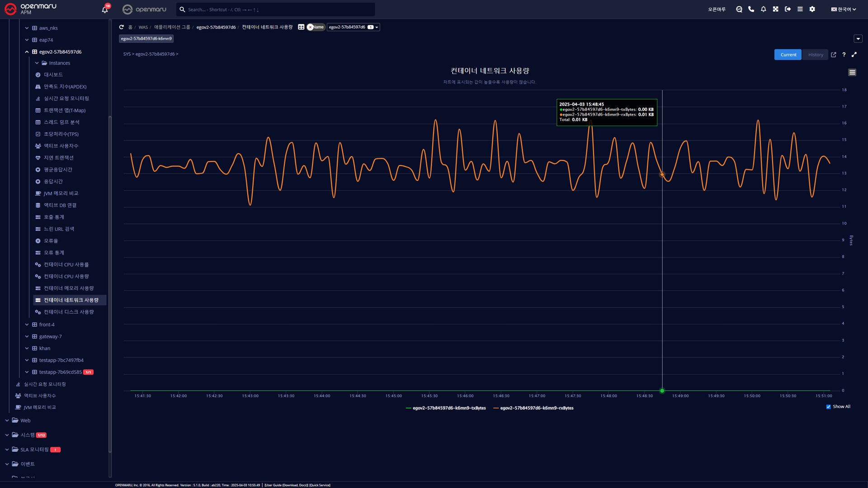
Task: Collapse the egov2-57b84597d6 tree node
Action: (x=27, y=52)
